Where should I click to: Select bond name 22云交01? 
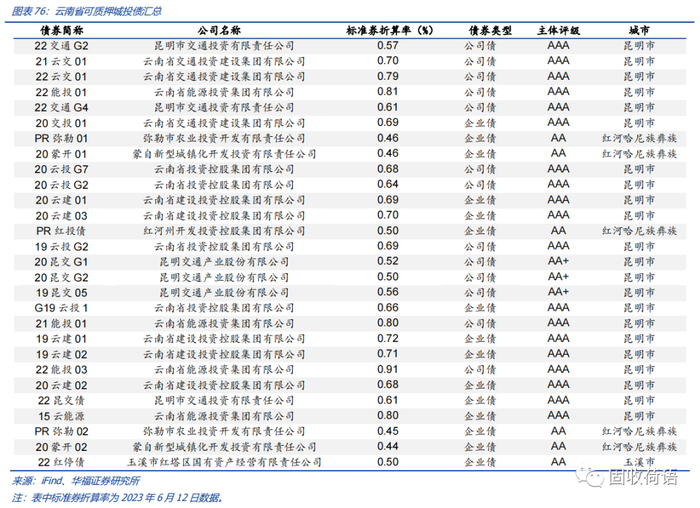62,77
